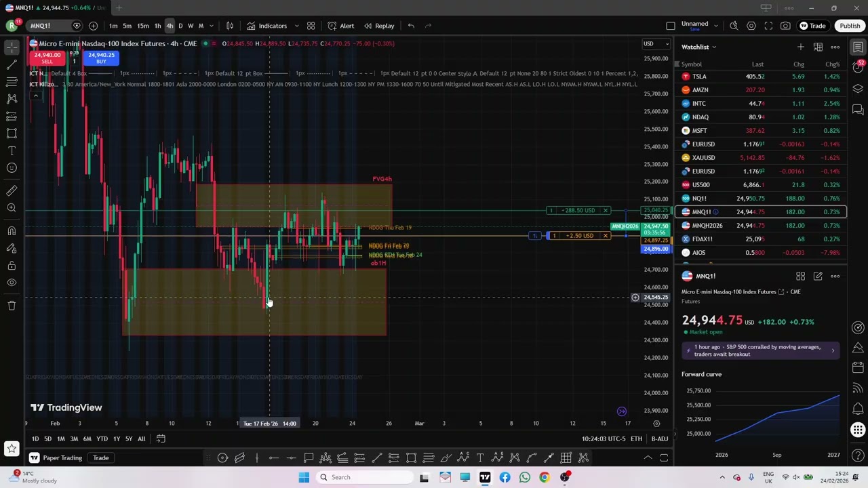Select FDAX1! row in the watchlist

759,239
